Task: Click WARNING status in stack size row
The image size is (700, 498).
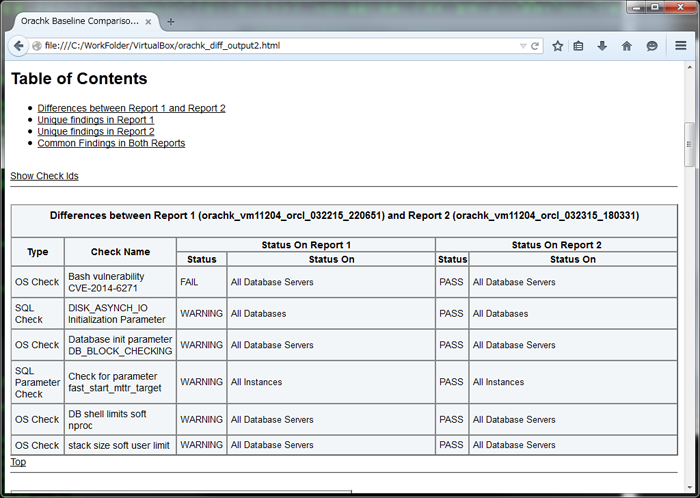Action: click(201, 445)
